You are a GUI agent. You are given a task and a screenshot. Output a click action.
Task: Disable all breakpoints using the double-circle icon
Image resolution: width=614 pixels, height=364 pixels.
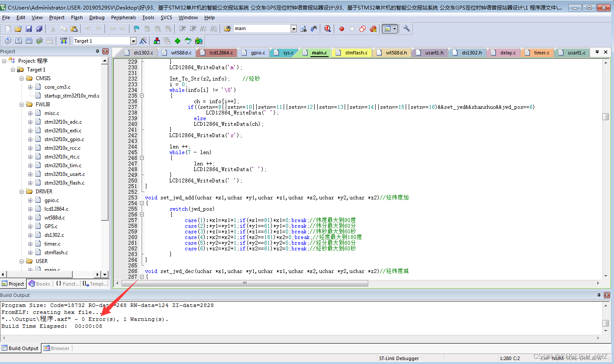363,29
